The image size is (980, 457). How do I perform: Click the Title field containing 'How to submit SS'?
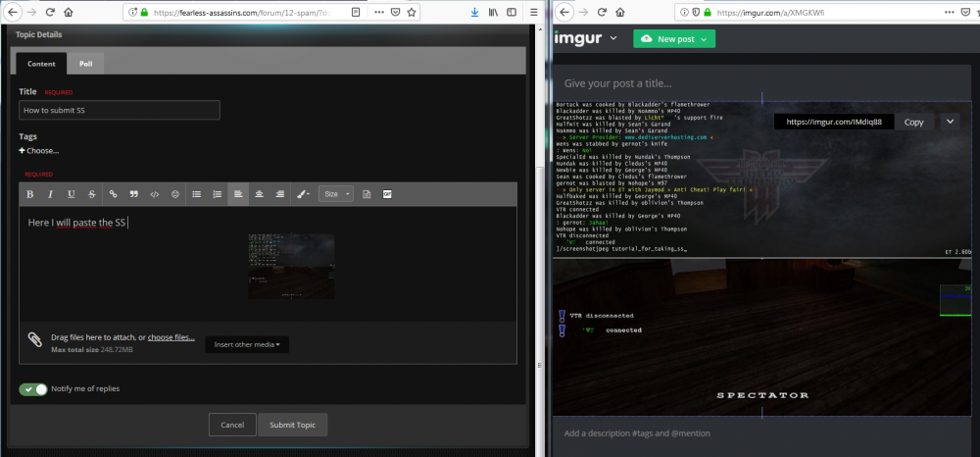coord(120,110)
